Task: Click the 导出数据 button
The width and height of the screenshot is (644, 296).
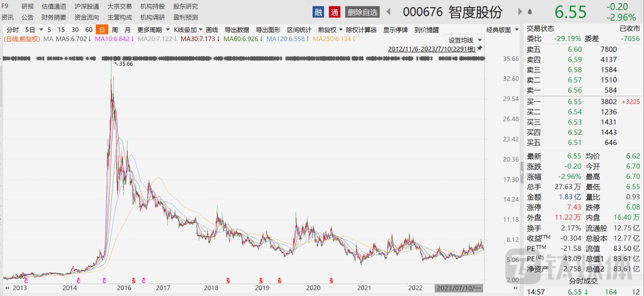Action: (x=237, y=30)
